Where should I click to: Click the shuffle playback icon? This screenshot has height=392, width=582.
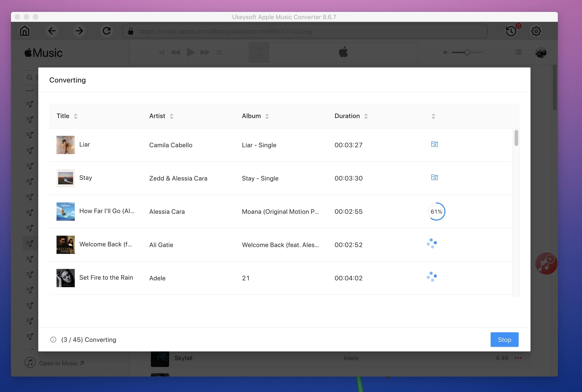click(161, 52)
